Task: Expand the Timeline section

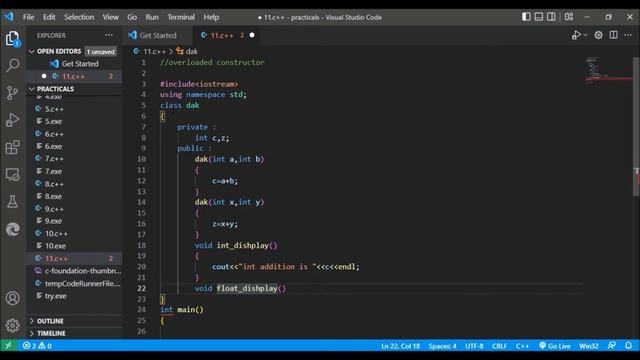Action: pos(74,333)
